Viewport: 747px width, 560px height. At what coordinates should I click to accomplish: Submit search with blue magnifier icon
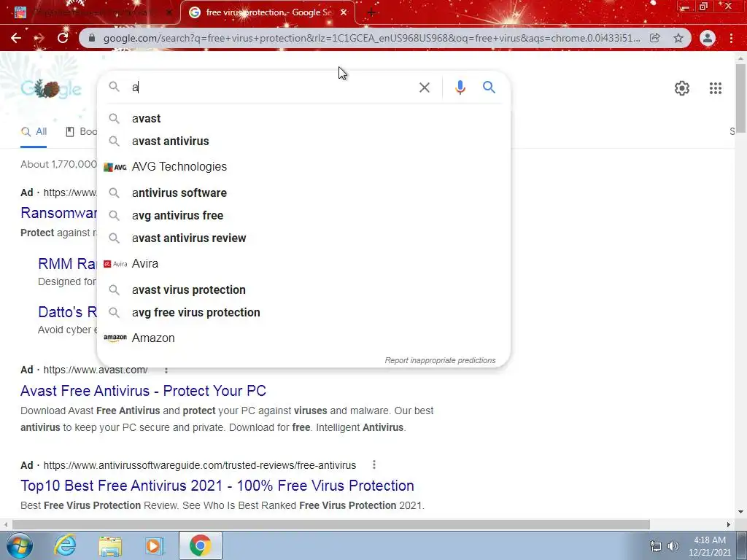(489, 87)
